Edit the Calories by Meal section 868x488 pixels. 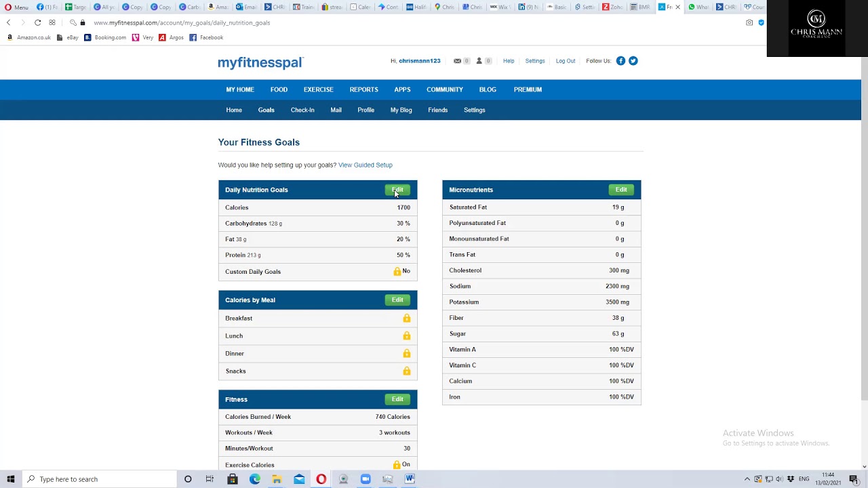point(397,300)
